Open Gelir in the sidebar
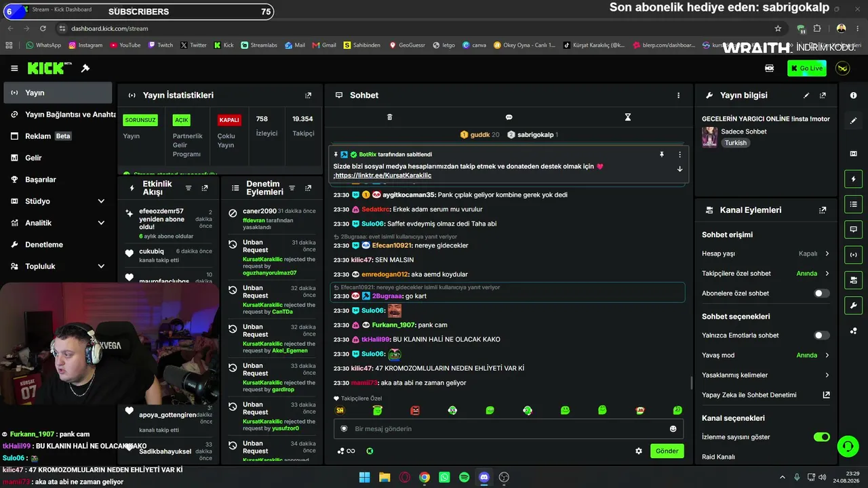 57,158
